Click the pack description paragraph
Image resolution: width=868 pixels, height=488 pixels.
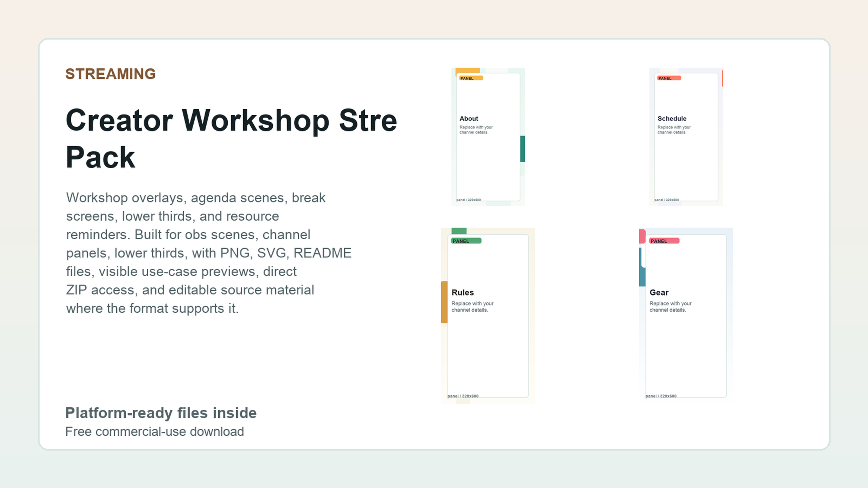point(209,253)
